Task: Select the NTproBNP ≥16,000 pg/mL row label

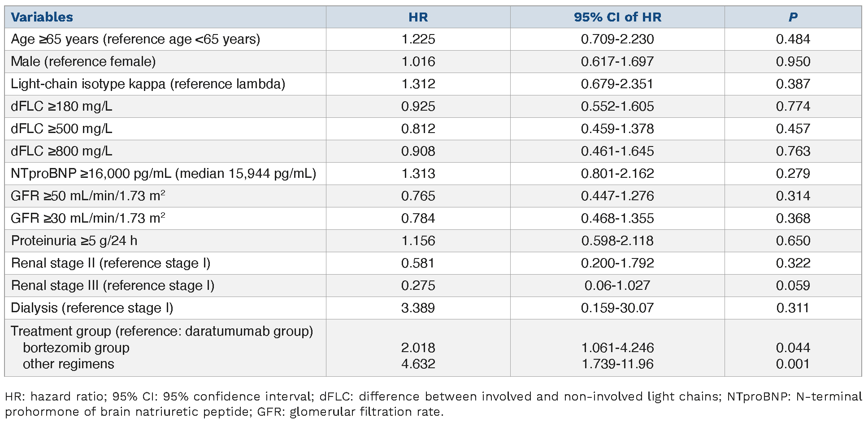Action: (x=164, y=173)
